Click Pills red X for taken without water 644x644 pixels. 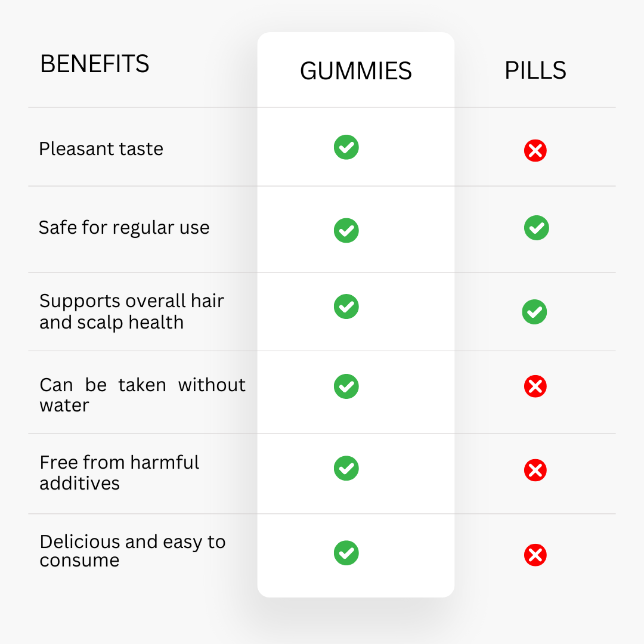point(535,386)
